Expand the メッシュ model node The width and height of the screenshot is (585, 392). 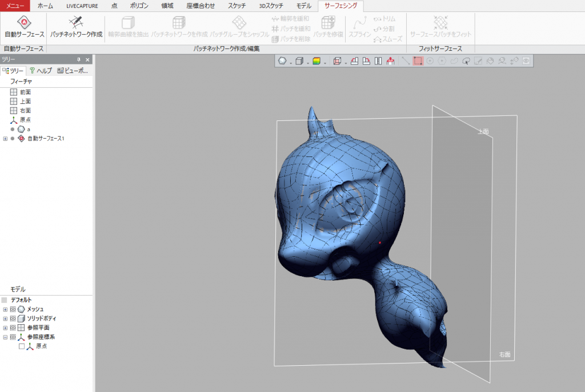pyautogui.click(x=5, y=309)
